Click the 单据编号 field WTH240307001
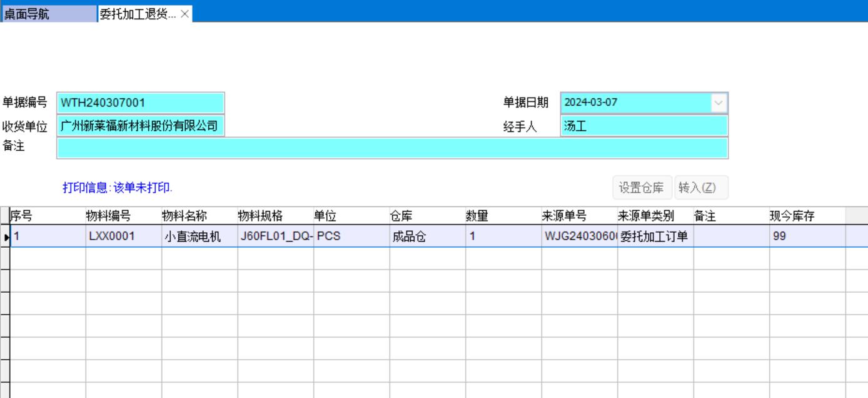Viewport: 868px width, 398px height. click(x=140, y=103)
